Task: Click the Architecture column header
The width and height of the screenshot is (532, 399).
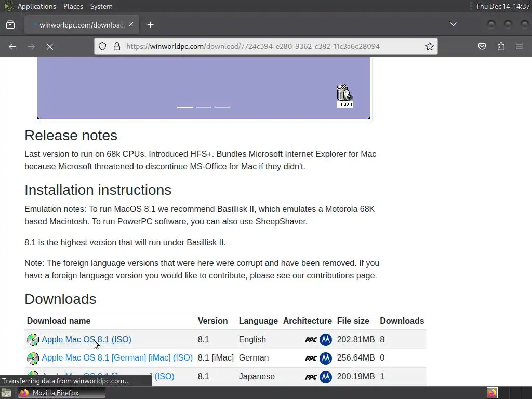Action: pos(308,321)
